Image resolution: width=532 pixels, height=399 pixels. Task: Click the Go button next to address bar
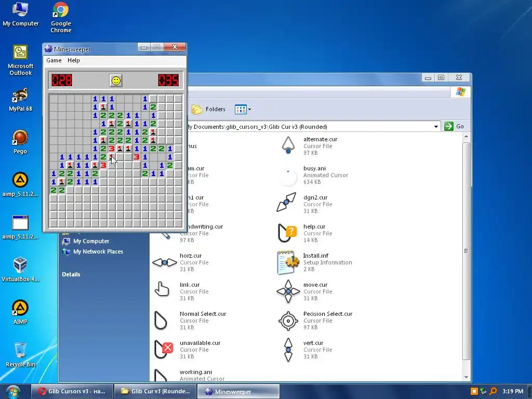tap(454, 126)
